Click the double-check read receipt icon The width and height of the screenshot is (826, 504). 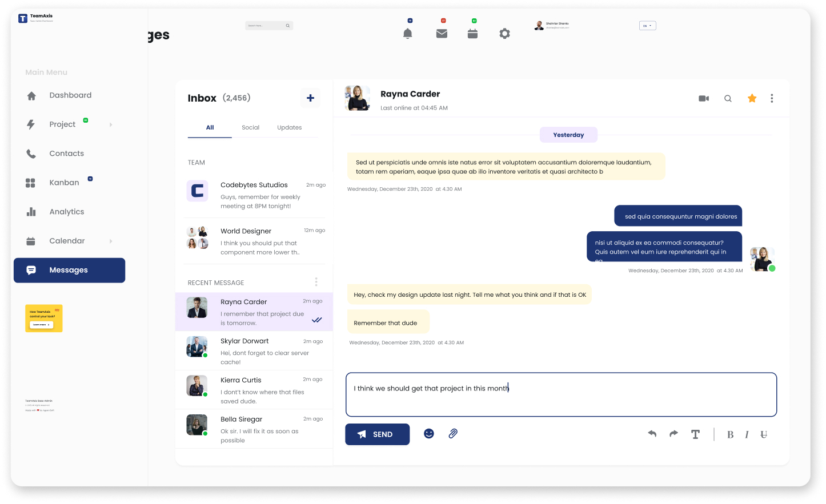tap(317, 320)
